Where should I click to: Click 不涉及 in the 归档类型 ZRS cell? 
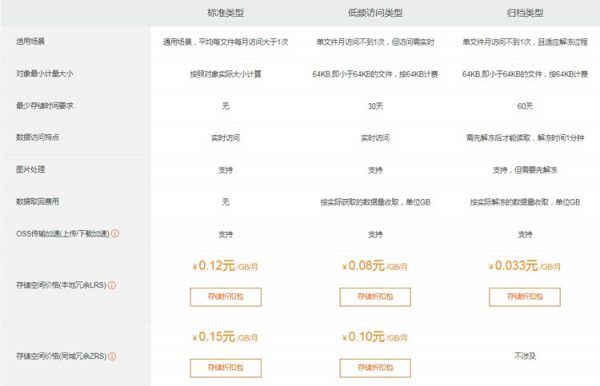525,356
